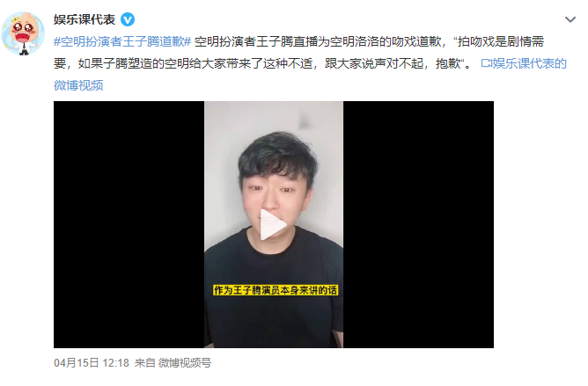Open the 娱乐课代表 username profile link
Viewport: 588px width, 386px height.
85,19
